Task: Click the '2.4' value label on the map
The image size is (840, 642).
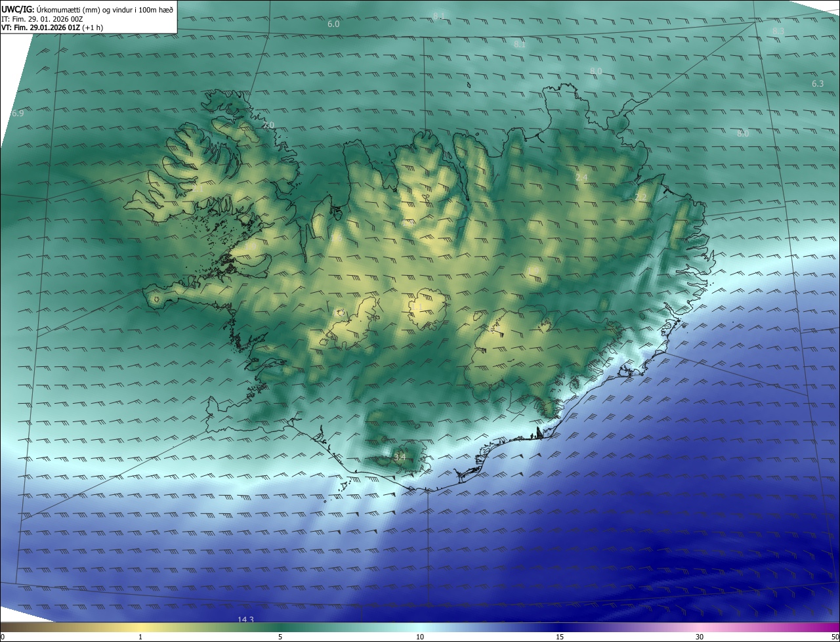Action: (x=581, y=178)
